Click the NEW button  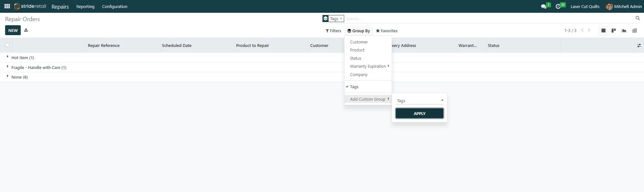[x=13, y=30]
